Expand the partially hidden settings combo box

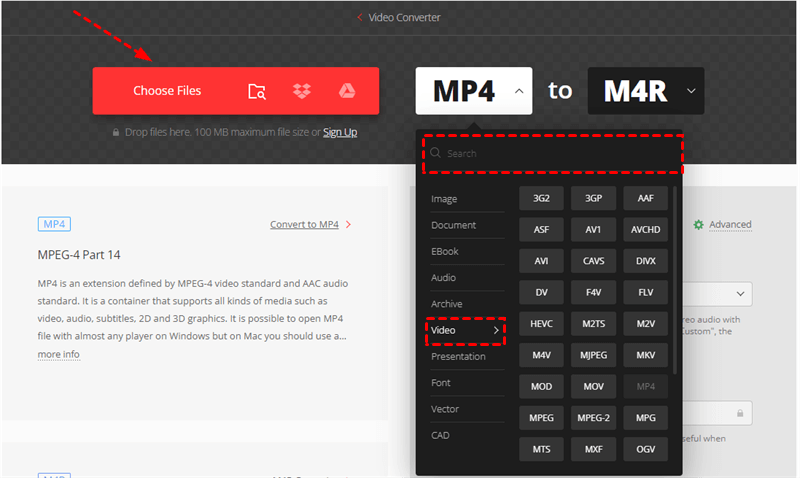click(740, 294)
